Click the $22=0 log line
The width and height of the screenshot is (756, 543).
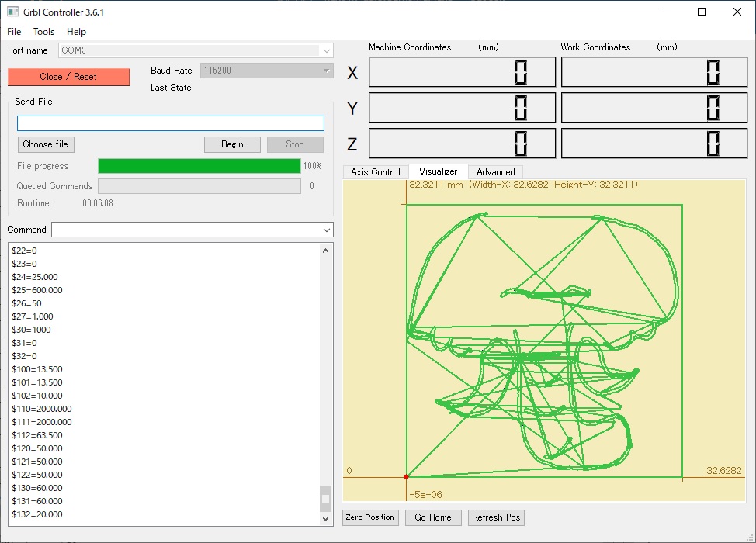(24, 251)
